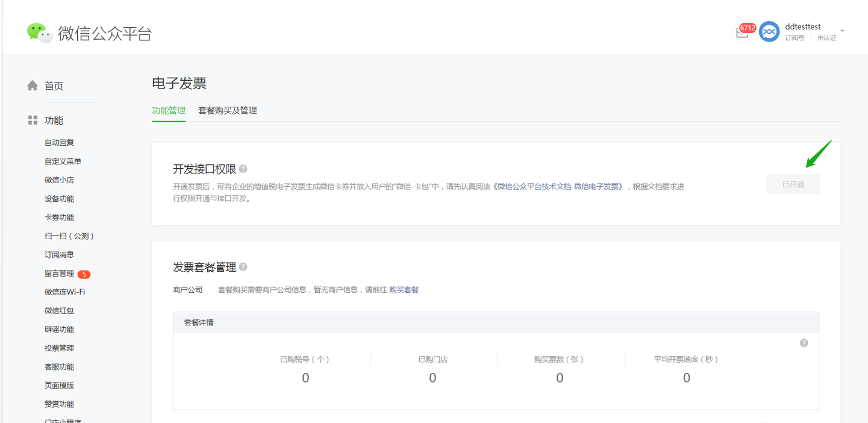868x423 pixels.
Task: Click the 平均开票速度（秒） label
Action: 686,359
